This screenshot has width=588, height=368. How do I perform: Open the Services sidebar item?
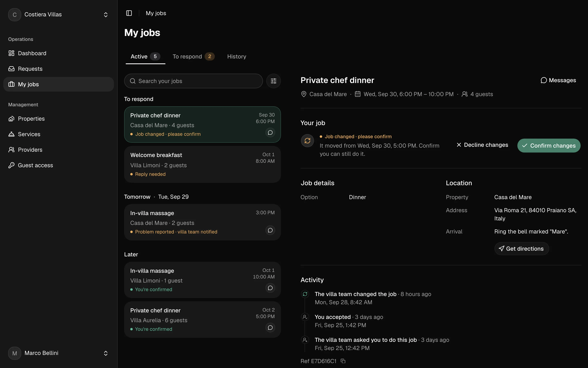[x=59, y=134]
